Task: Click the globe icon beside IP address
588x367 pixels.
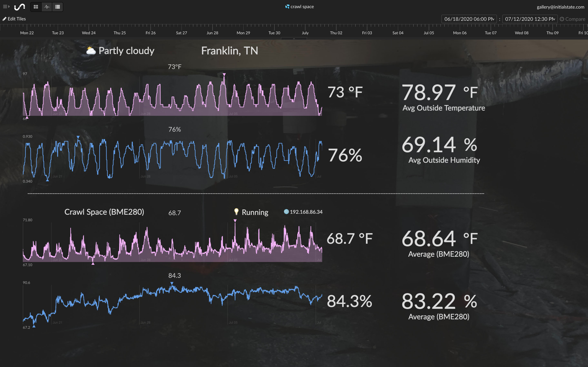Action: (x=286, y=212)
